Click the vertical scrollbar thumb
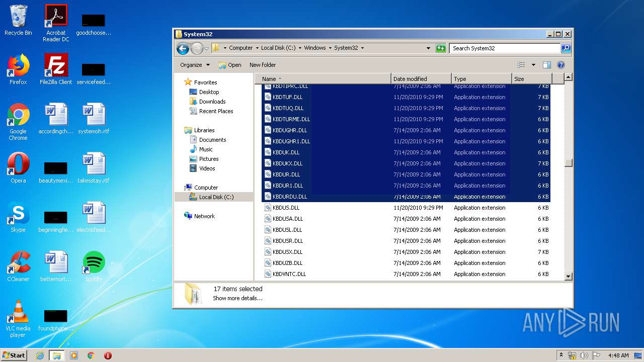 click(x=569, y=163)
